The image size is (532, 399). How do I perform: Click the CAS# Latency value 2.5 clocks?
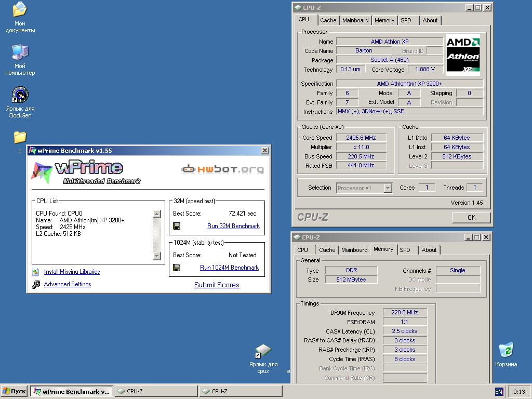click(x=404, y=331)
